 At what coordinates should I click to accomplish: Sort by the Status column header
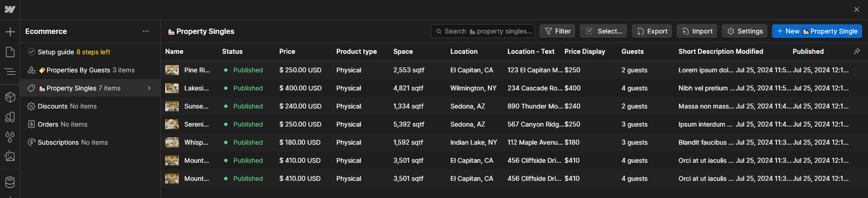(232, 52)
